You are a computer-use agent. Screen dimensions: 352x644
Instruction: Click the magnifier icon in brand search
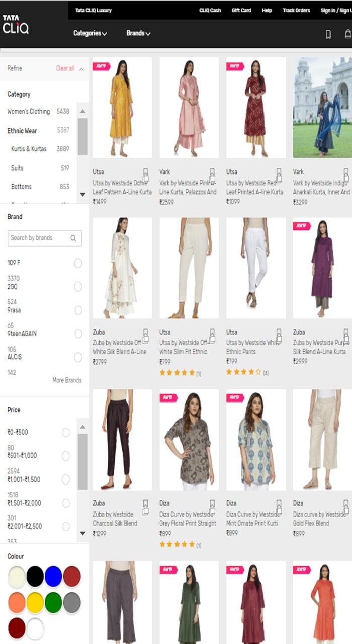click(x=73, y=238)
